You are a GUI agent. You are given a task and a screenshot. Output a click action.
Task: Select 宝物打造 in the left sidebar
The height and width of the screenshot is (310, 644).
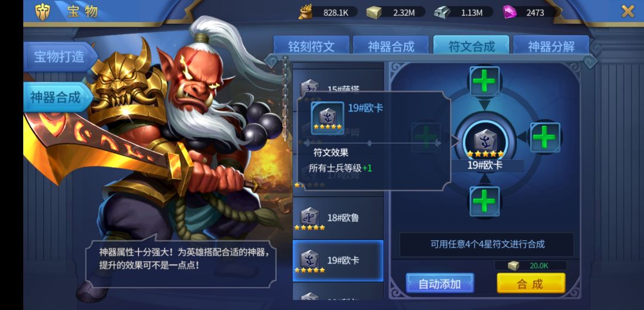tap(60, 57)
